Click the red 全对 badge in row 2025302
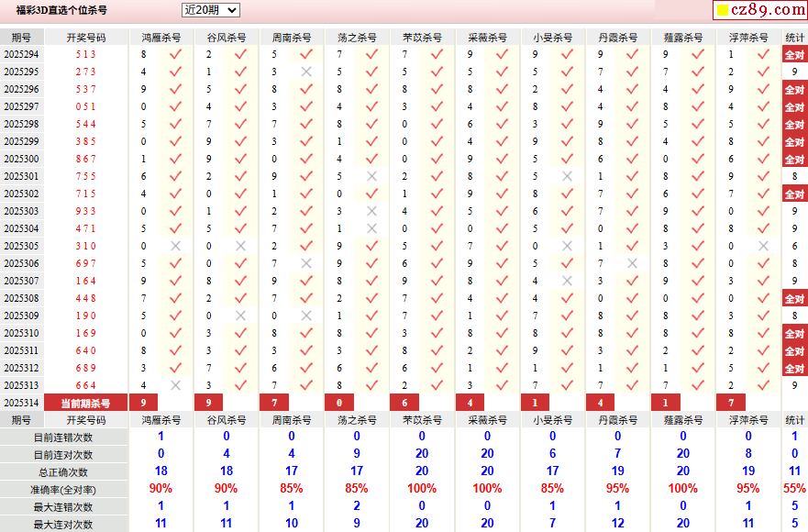The image size is (808, 532). (x=794, y=194)
